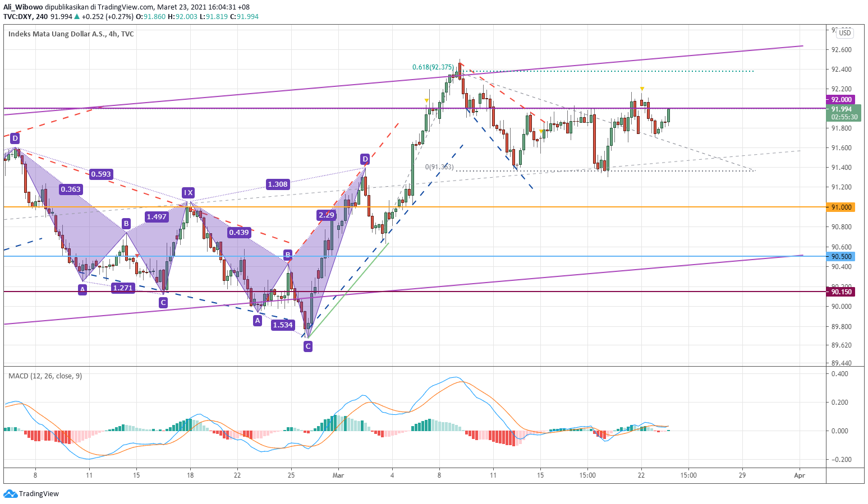Click the 0.439 ratio label
The width and height of the screenshot is (868, 504).
click(239, 232)
